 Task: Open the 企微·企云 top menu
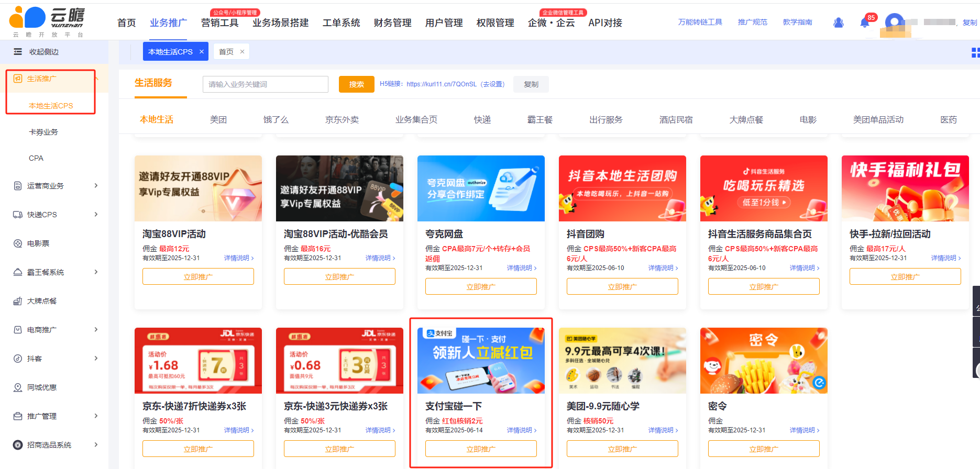tap(551, 23)
